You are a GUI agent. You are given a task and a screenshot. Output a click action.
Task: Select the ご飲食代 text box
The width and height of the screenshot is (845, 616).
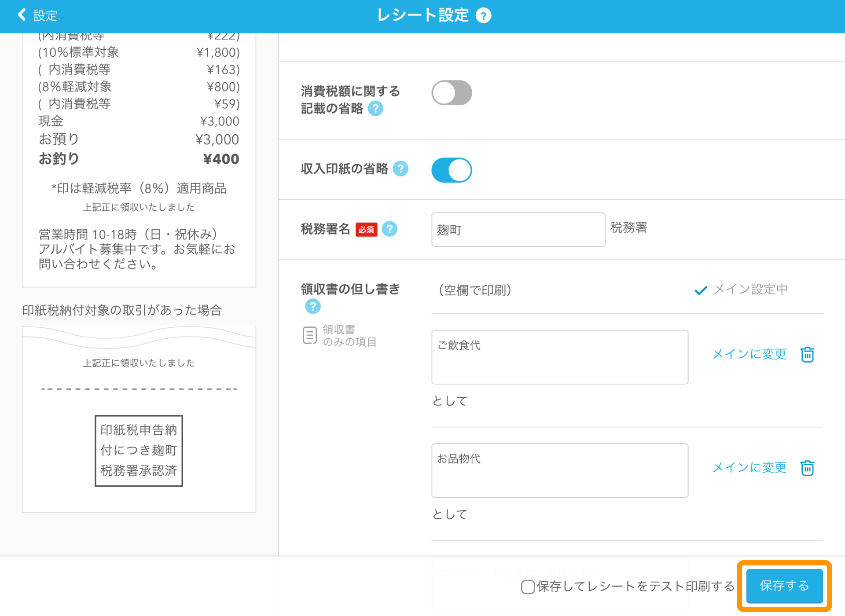pos(559,357)
